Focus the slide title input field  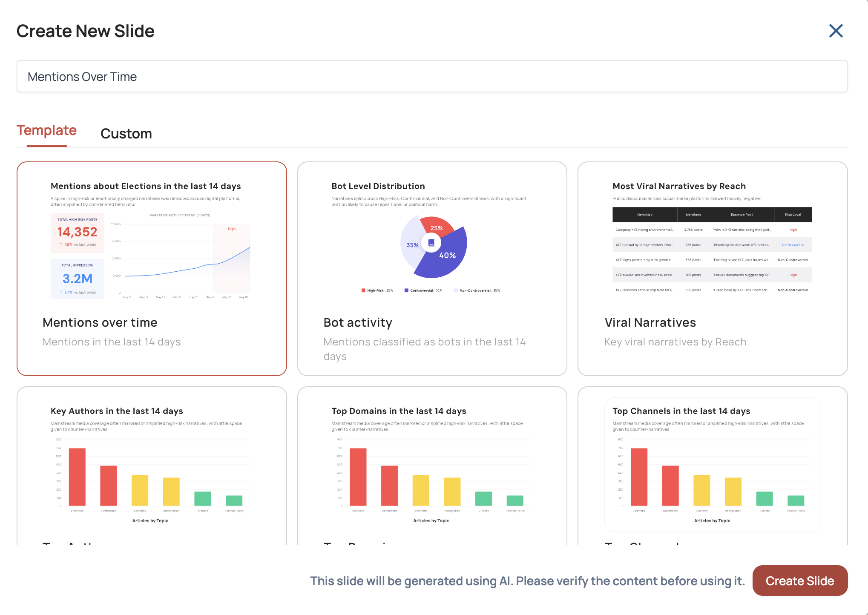click(432, 77)
